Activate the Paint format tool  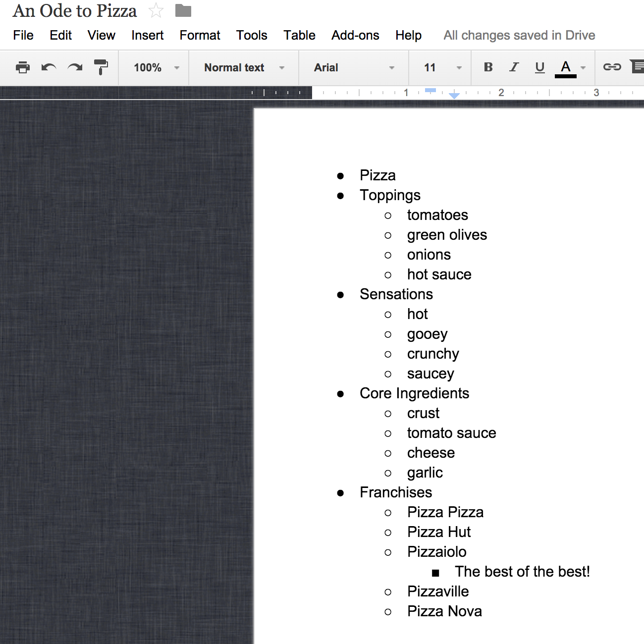101,67
